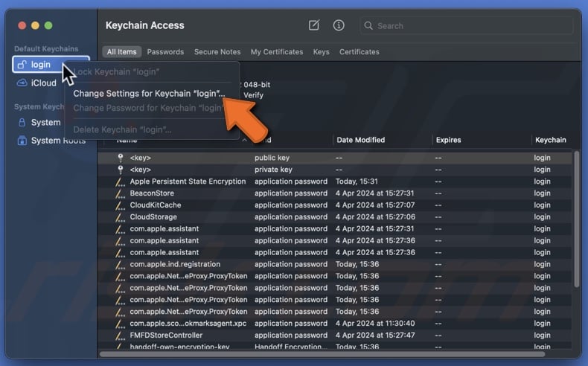The image size is (588, 366).
Task: Select the "public key" row
Action: pos(334,158)
